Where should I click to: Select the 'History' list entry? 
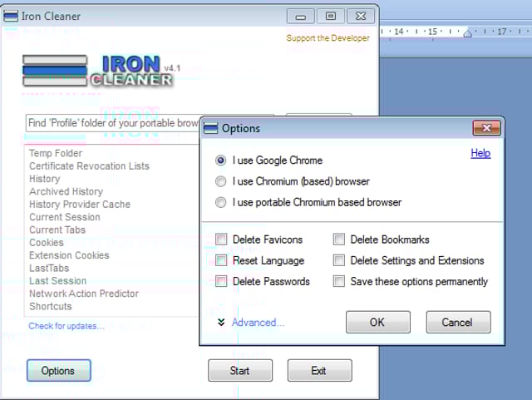point(44,179)
